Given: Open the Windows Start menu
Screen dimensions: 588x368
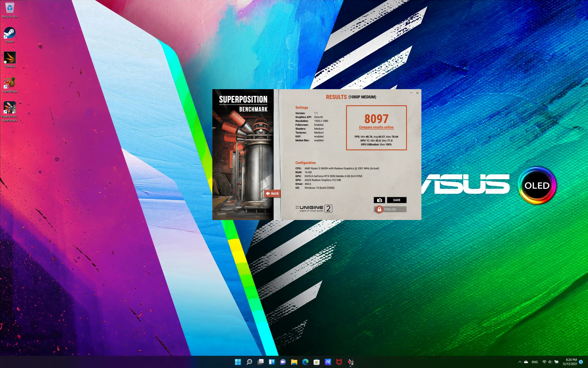Looking at the screenshot, I should pos(238,362).
